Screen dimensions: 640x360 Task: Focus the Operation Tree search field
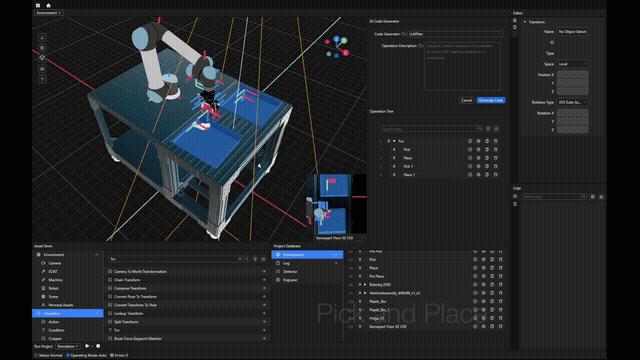coord(431,129)
